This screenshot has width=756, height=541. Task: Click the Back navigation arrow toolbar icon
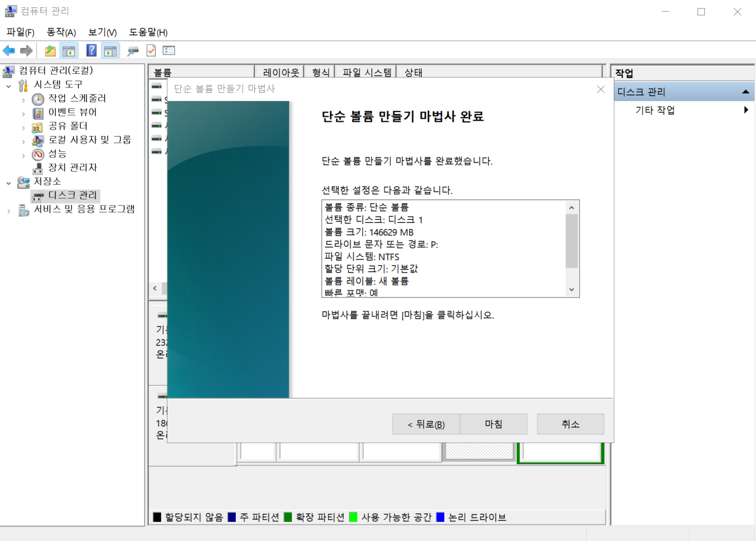point(9,50)
